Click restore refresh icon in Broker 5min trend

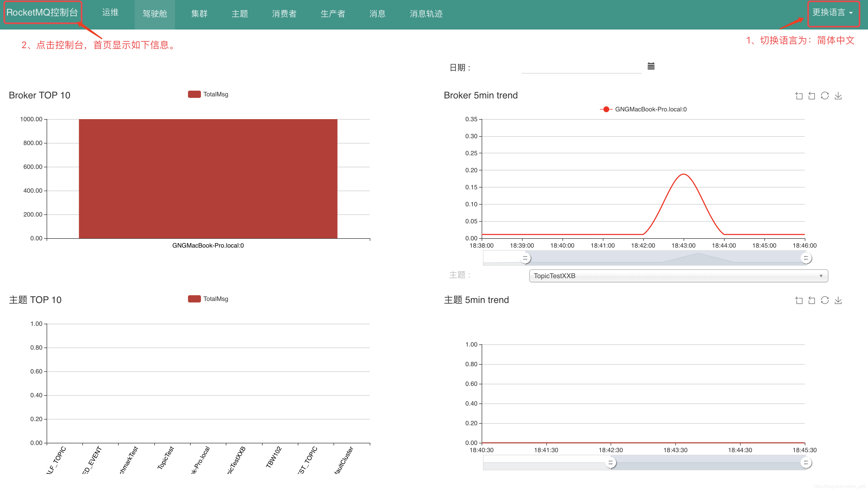[825, 96]
